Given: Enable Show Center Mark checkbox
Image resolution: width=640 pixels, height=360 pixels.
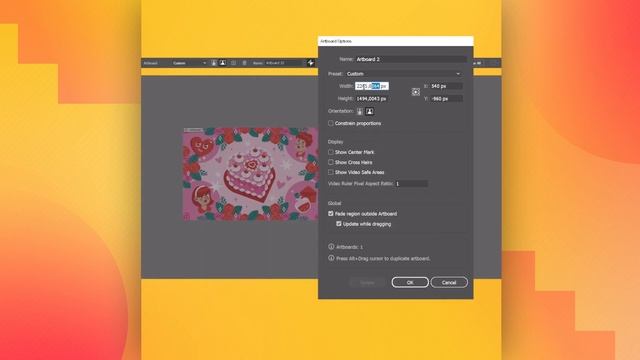Looking at the screenshot, I should (331, 152).
